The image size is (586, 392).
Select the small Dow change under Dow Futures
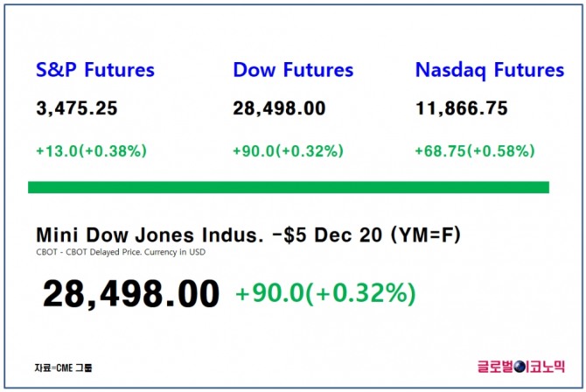point(288,150)
